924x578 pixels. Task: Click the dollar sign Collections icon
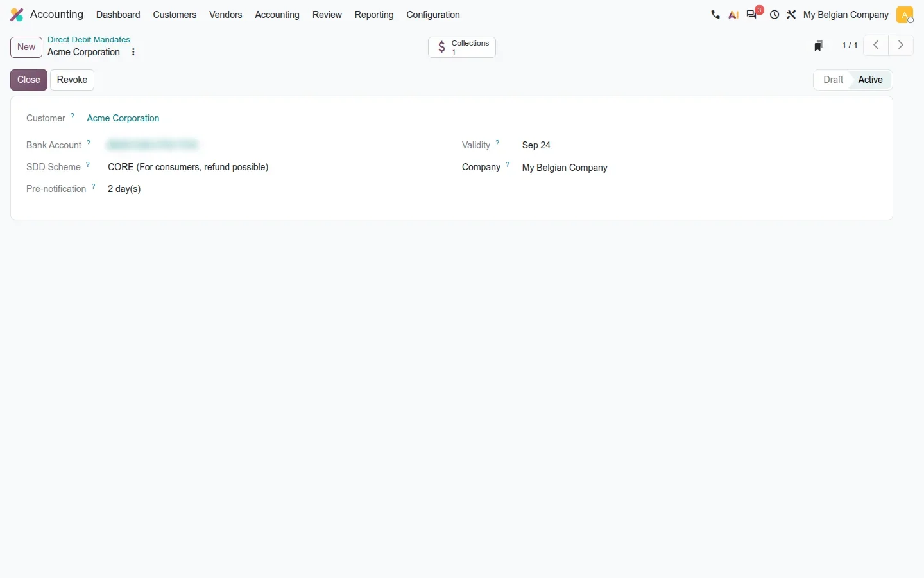click(x=441, y=48)
